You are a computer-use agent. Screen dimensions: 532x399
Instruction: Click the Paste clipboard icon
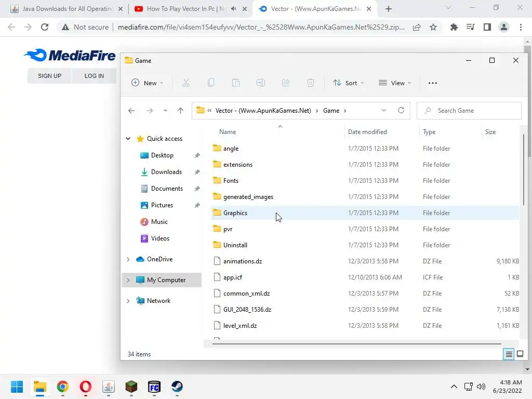pos(236,83)
